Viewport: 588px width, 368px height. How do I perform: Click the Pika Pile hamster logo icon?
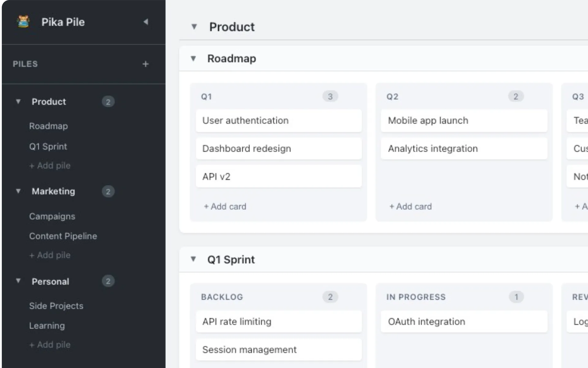23,22
